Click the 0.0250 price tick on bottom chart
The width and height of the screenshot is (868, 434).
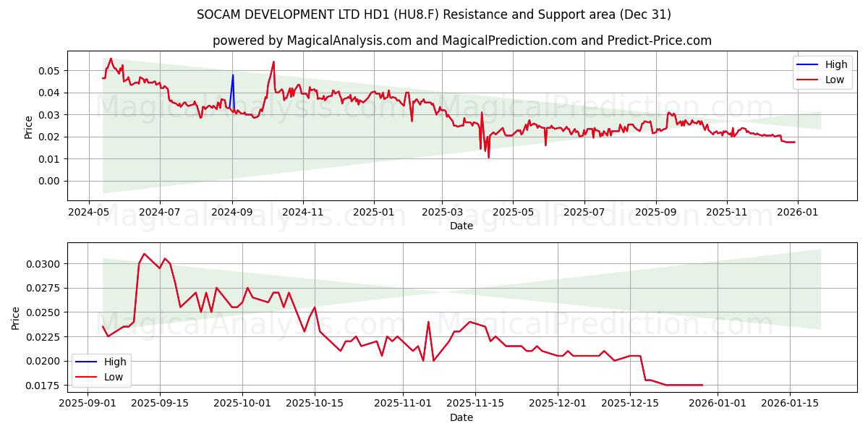(x=43, y=312)
